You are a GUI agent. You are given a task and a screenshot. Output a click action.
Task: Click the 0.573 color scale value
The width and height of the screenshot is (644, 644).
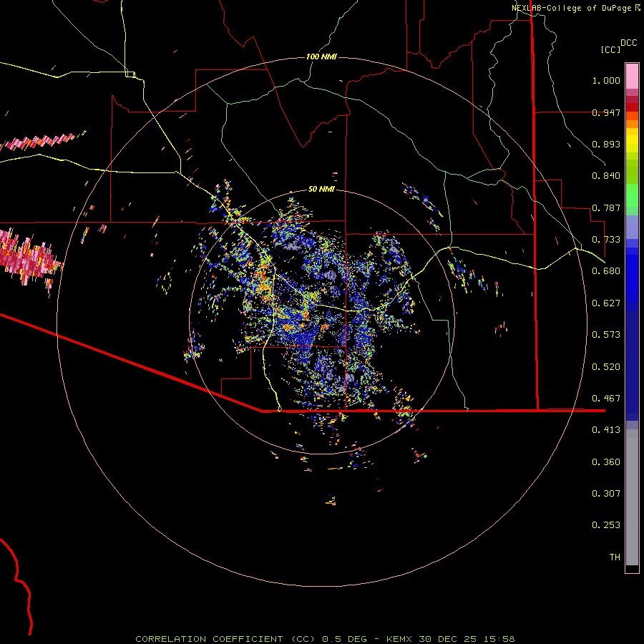(x=606, y=335)
